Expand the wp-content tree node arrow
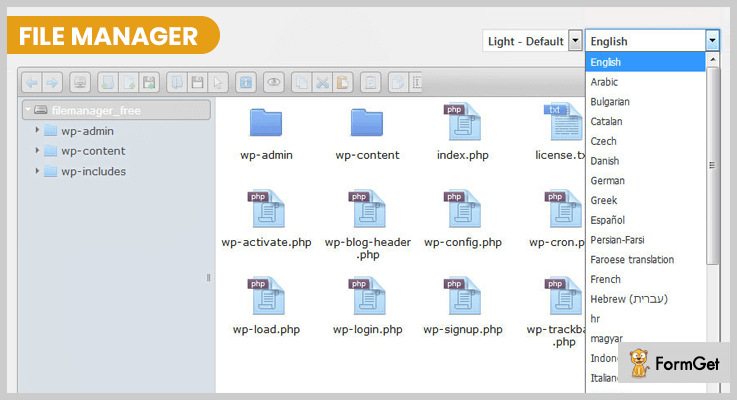This screenshot has height=400, width=737. (x=37, y=150)
